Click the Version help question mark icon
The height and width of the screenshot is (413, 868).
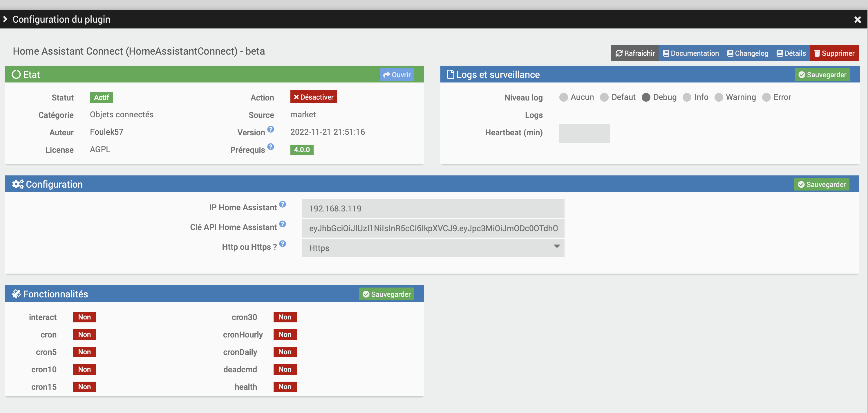coord(271,129)
